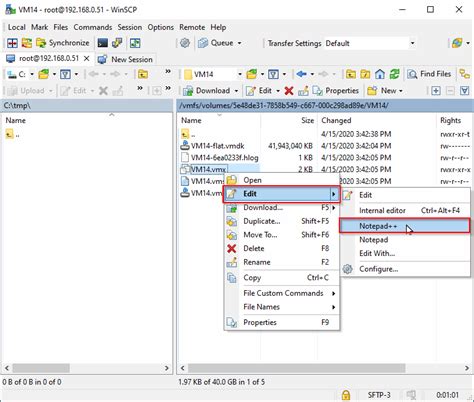Screen dimensions: 474x402
Task: Choose Open in the context menu
Action: (x=282, y=180)
